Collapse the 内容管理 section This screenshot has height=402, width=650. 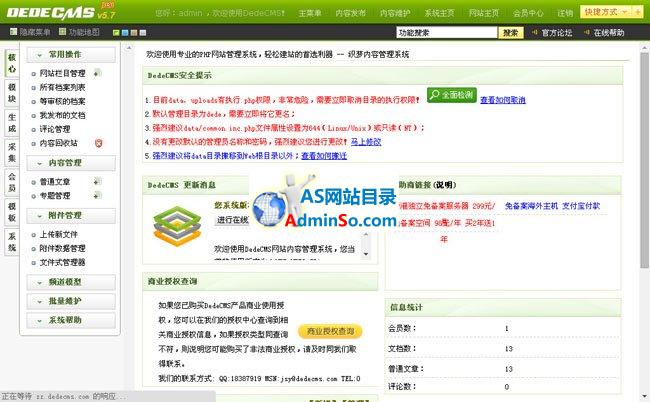(x=71, y=163)
